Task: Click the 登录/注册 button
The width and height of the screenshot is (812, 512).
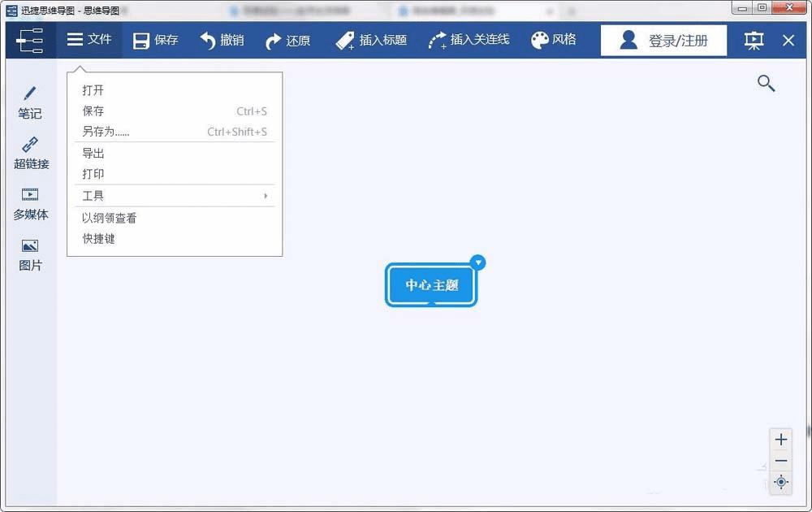Action: [663, 41]
